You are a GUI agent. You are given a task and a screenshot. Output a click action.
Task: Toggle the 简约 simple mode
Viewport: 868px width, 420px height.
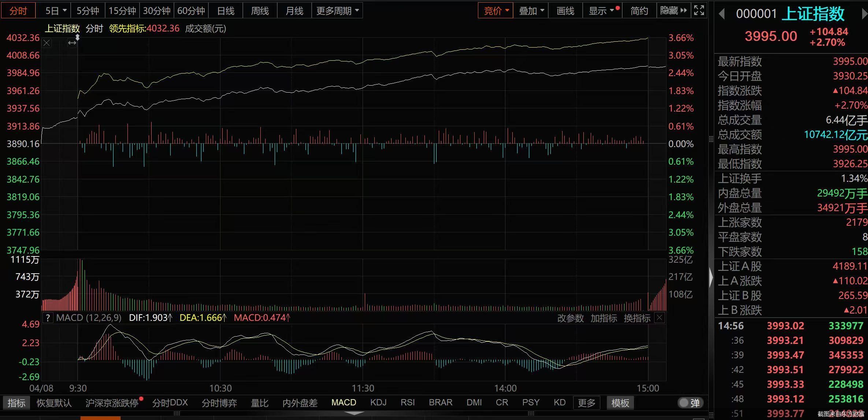[x=639, y=11]
